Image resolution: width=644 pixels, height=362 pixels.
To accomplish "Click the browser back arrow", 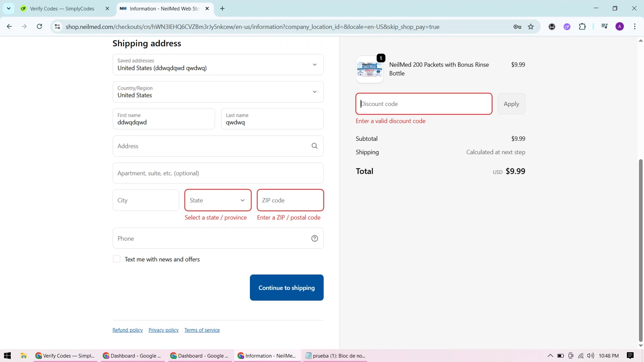I will (x=9, y=27).
